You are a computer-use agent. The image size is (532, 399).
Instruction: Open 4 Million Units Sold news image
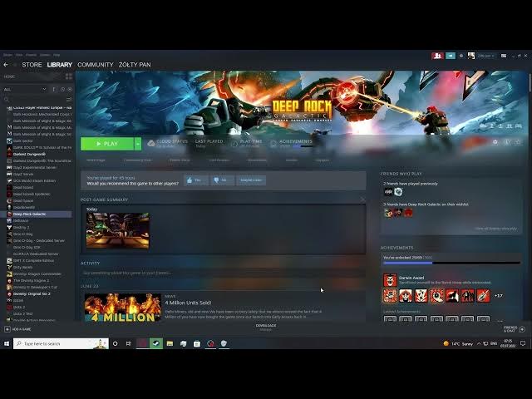pos(123,308)
